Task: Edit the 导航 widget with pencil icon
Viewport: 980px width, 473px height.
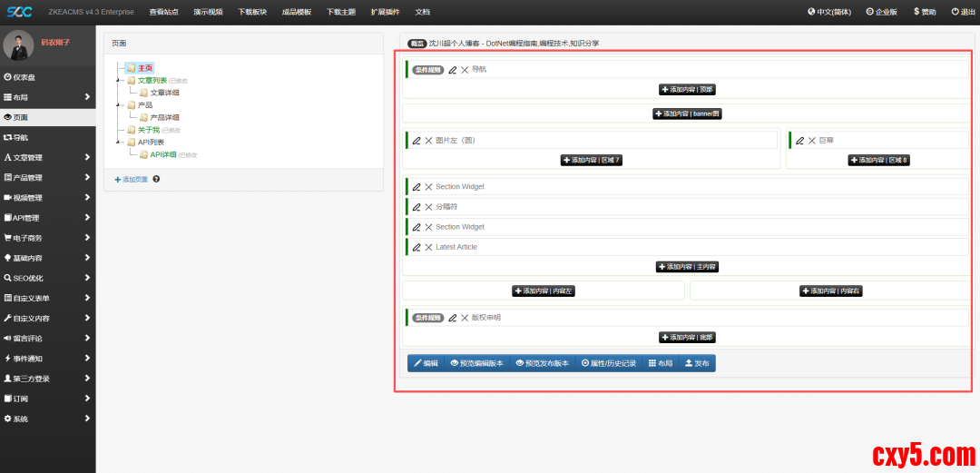Action: coord(453,70)
